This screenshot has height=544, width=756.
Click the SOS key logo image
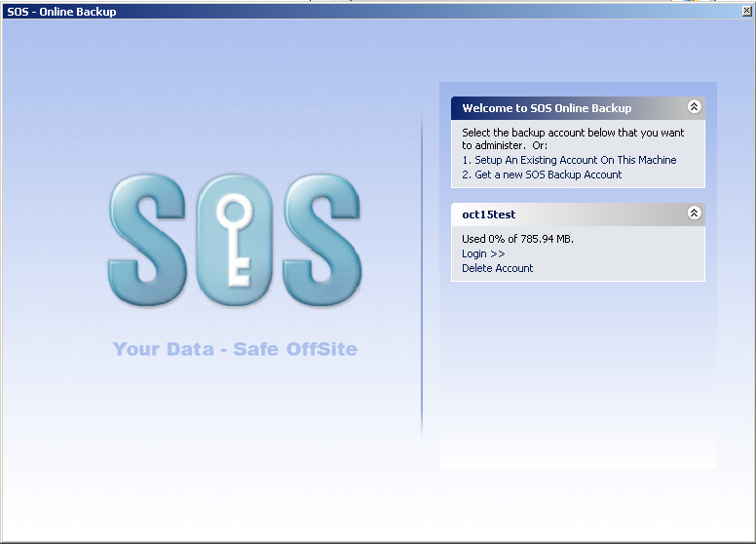[235, 240]
